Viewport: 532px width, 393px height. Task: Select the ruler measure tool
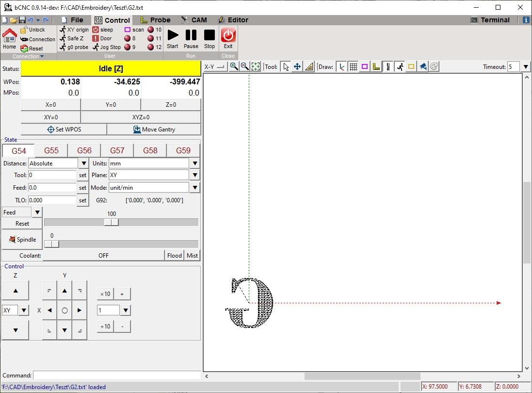coord(309,66)
